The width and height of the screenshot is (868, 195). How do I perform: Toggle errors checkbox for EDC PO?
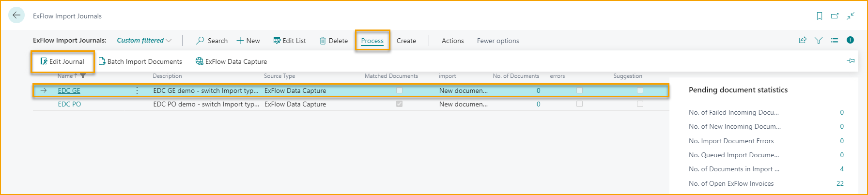579,104
